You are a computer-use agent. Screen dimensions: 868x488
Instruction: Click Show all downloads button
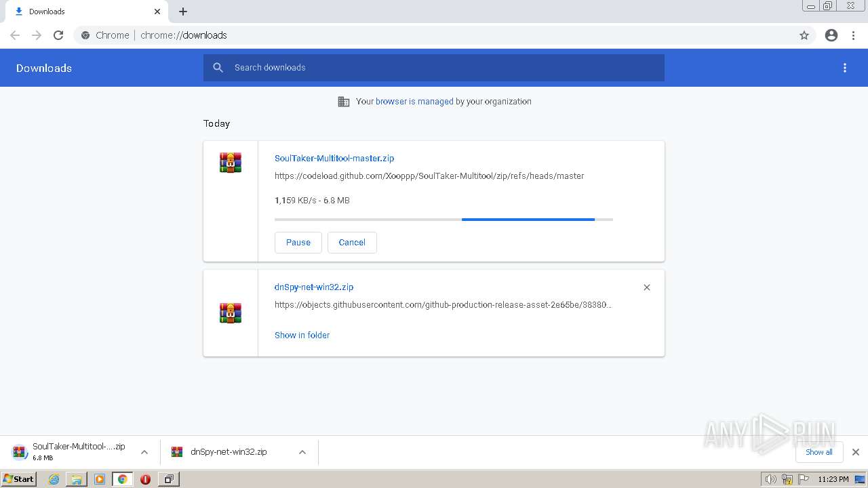point(819,452)
